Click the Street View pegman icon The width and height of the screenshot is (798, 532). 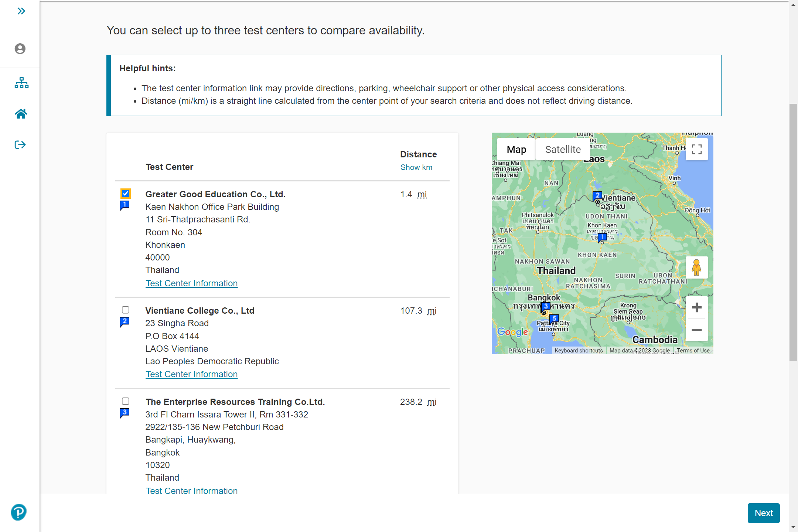point(696,267)
